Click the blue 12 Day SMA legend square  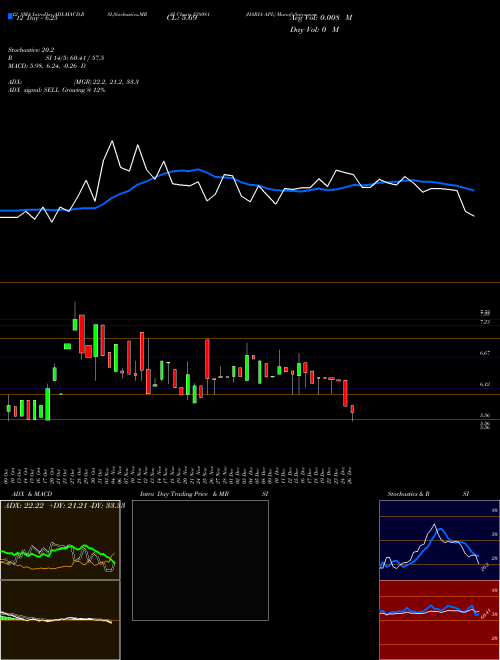(x=10, y=16)
